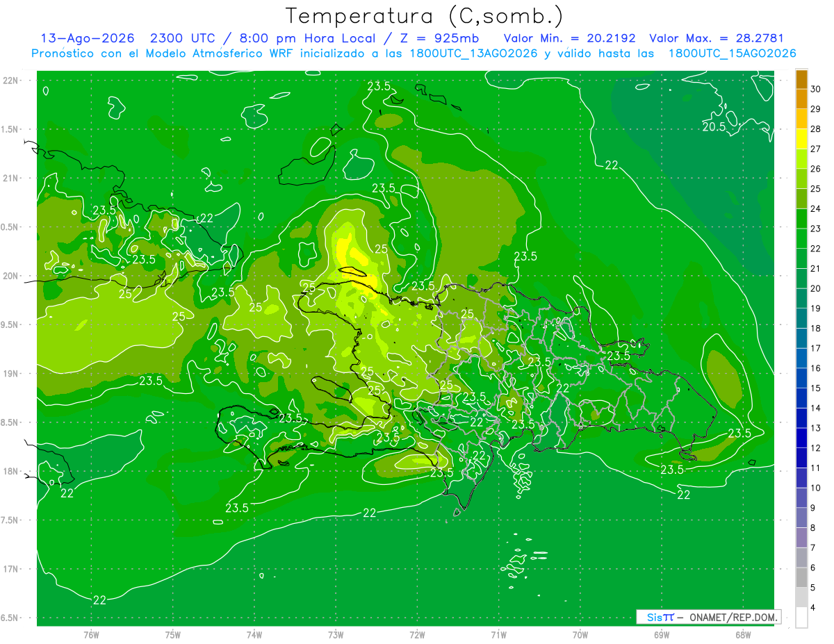Click the 68W longitude label
The image size is (834, 644).
click(742, 634)
